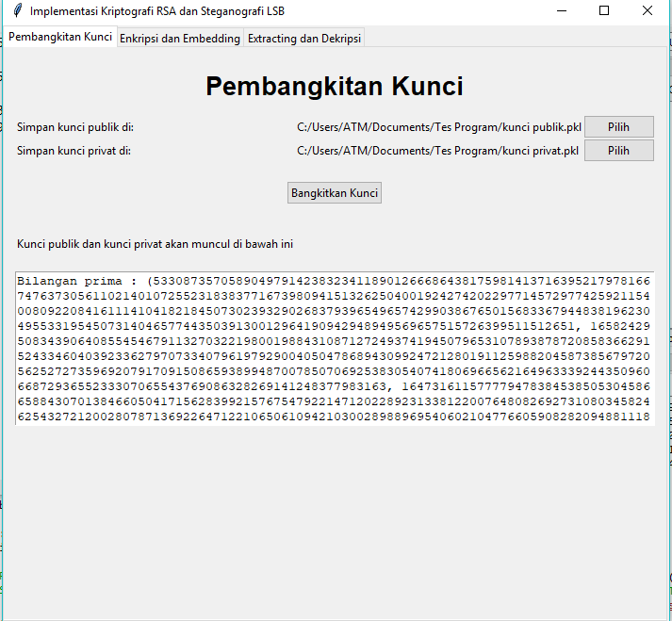Click the feather app icon in title bar
This screenshot has width=672, height=621.
coord(18,10)
